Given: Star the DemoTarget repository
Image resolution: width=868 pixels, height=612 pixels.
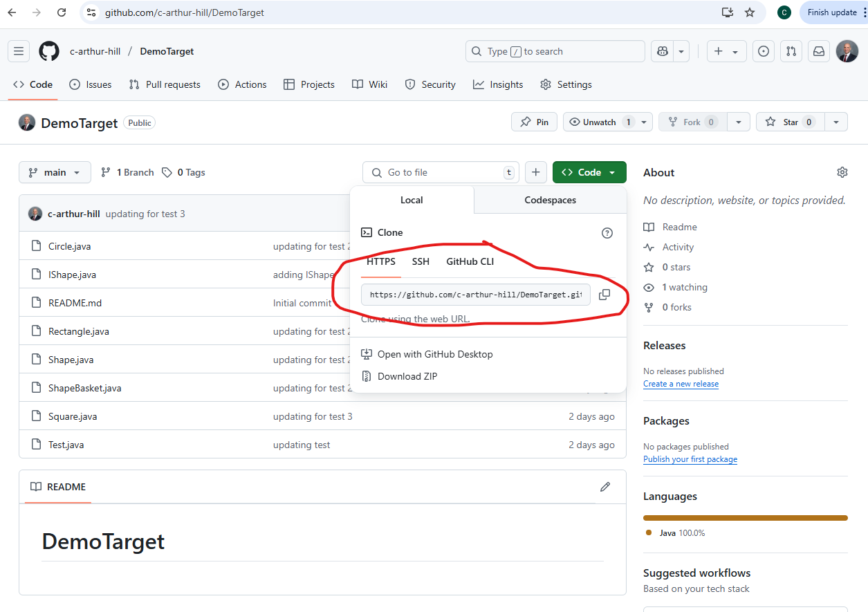Looking at the screenshot, I should pos(791,122).
